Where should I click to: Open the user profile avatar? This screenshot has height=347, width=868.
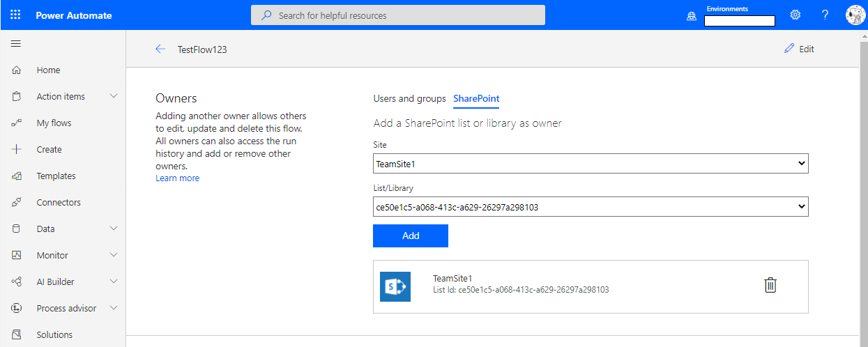855,15
